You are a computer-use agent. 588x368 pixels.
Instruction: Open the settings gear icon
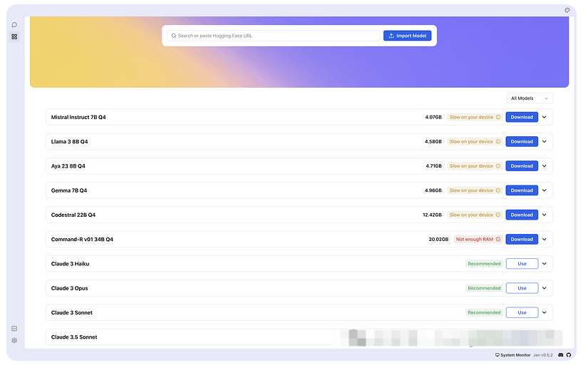(14, 341)
